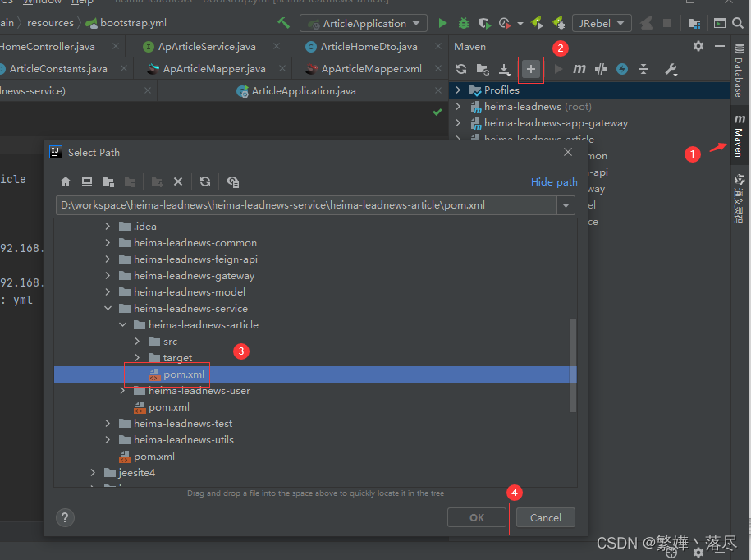This screenshot has width=751, height=560.
Task: Switch to ApArticleMapper.java tab
Action: [213, 68]
